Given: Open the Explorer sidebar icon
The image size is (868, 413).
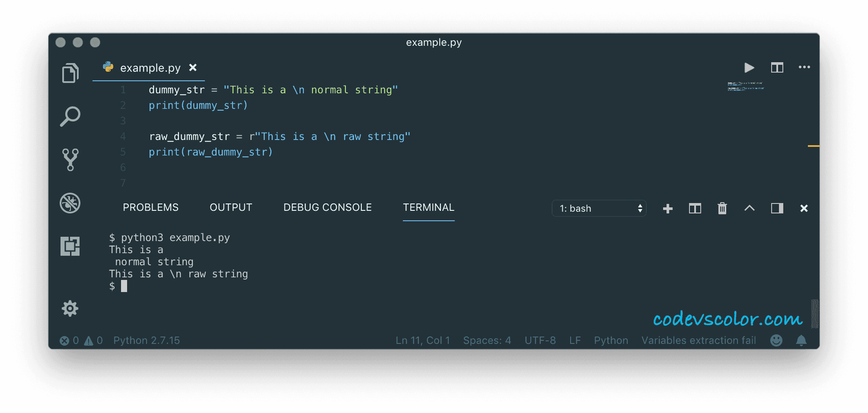Looking at the screenshot, I should (x=70, y=73).
